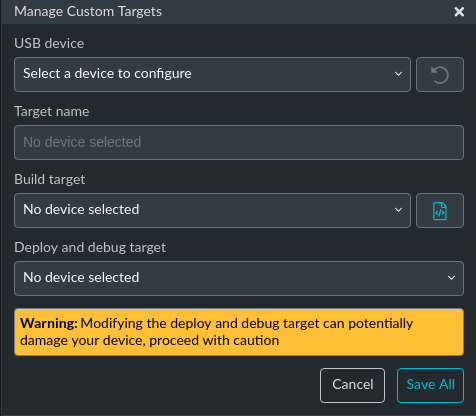Click the 'Target name' field label
The height and width of the screenshot is (416, 476).
click(52, 111)
